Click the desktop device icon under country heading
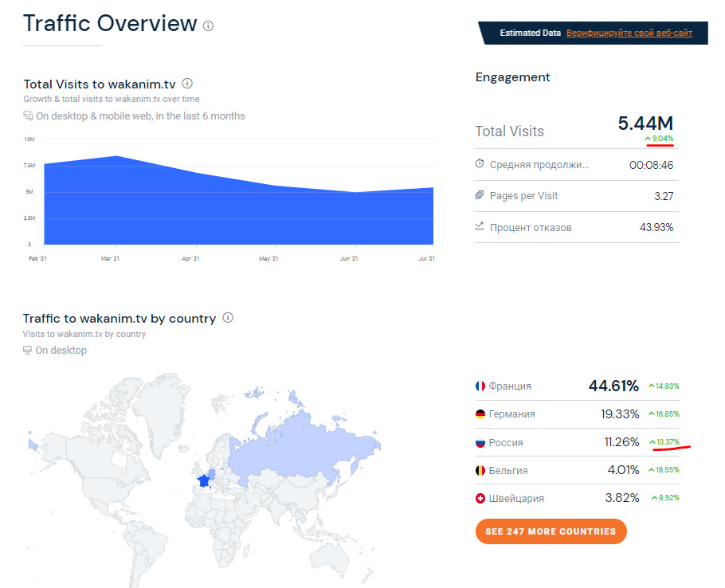725x588 pixels. (x=28, y=351)
